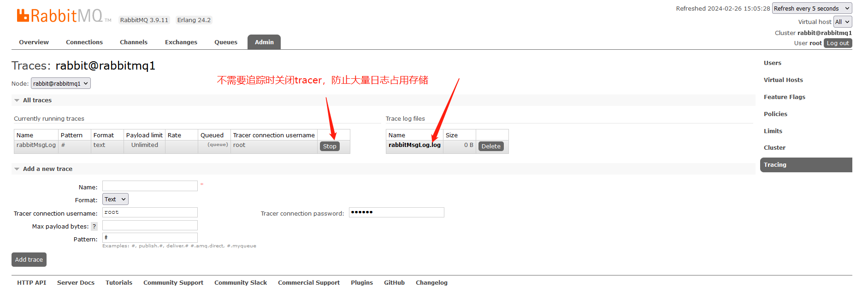Viewport: 868px width, 287px height.
Task: Open the Community Slack link
Action: click(241, 282)
